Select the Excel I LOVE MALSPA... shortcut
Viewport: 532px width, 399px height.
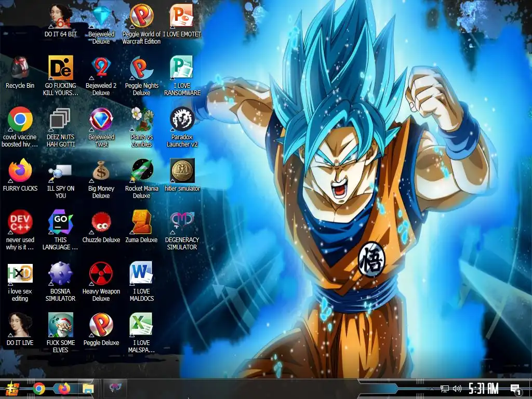(141, 332)
